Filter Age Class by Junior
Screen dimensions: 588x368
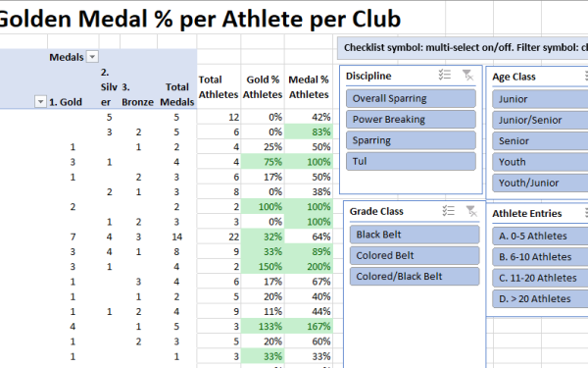540,99
